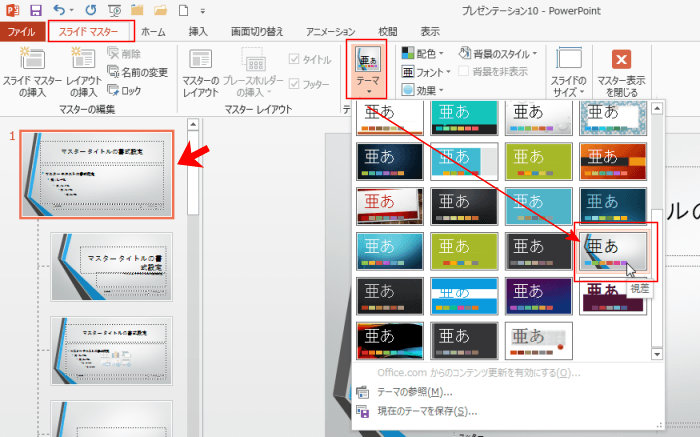Select the title slide layout thumbnail
The height and width of the screenshot is (437, 700).
[111, 266]
